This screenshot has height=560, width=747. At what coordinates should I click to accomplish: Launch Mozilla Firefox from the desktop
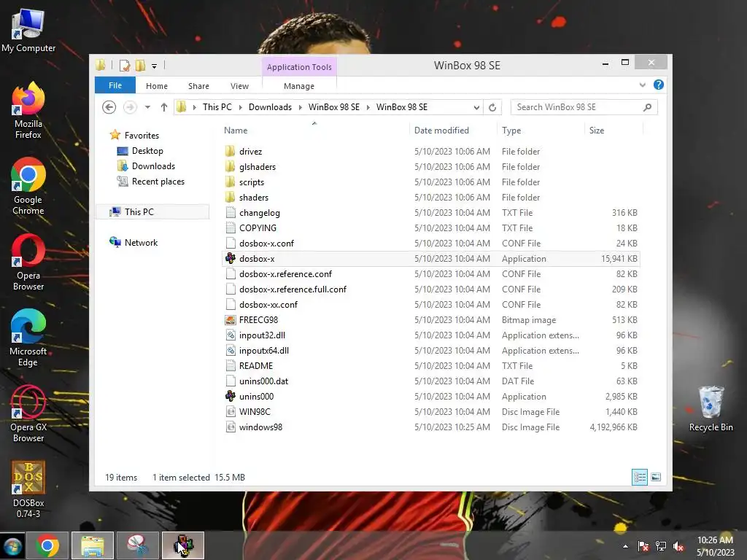pos(28,111)
